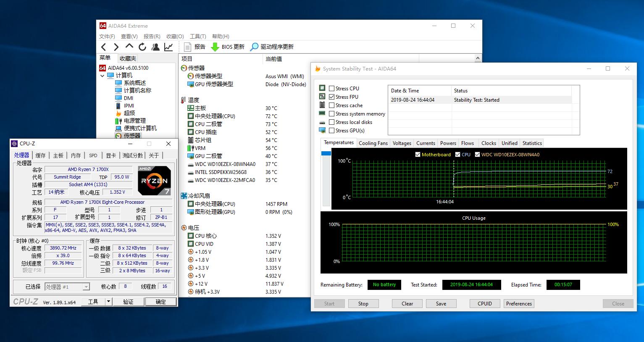This screenshot has height=342, width=644.
Task: Enable the Stress GPU(s) checkbox
Action: pos(332,130)
